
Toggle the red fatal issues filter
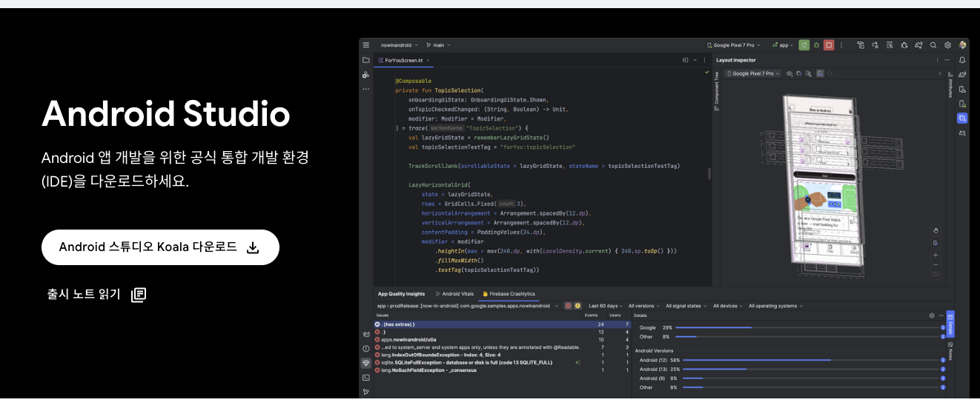[568, 306]
